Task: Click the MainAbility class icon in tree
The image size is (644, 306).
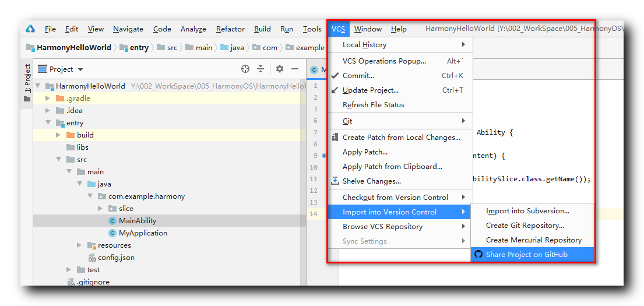Action: (x=112, y=221)
